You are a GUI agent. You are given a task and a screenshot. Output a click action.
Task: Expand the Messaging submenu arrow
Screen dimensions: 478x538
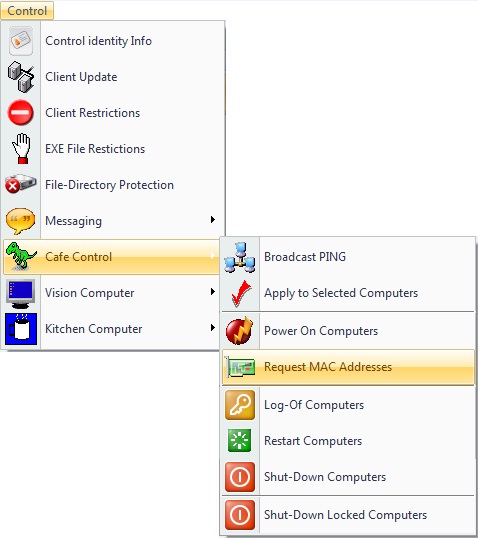213,220
